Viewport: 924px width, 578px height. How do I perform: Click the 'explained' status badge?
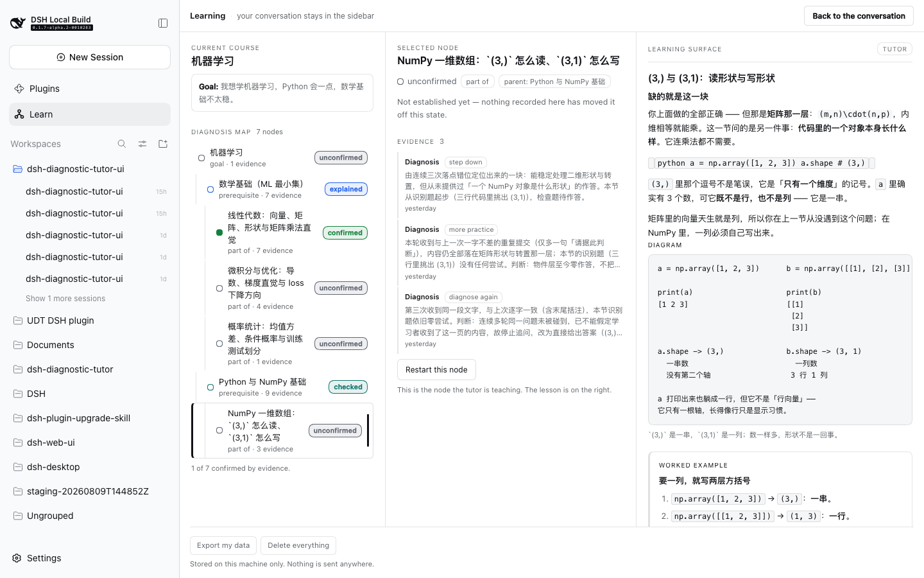(x=346, y=189)
